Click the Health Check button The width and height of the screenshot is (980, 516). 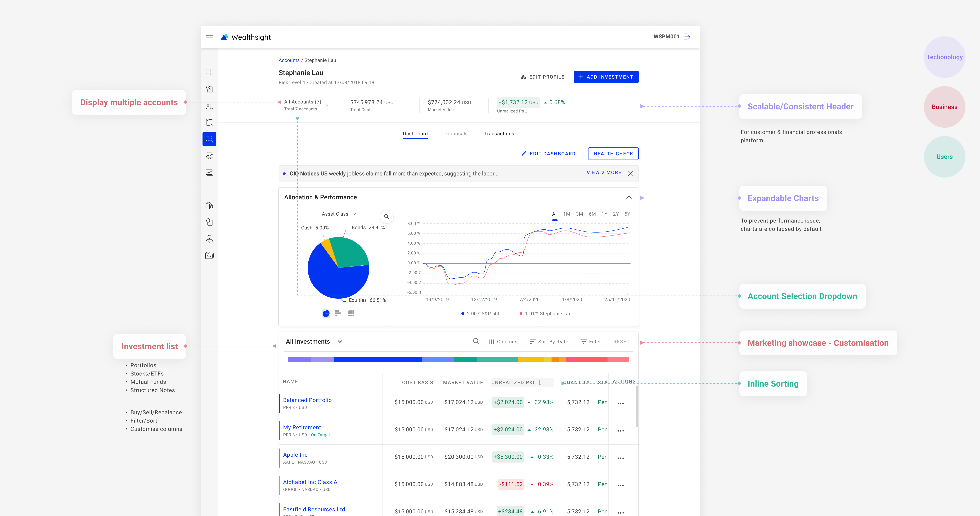tap(613, 154)
